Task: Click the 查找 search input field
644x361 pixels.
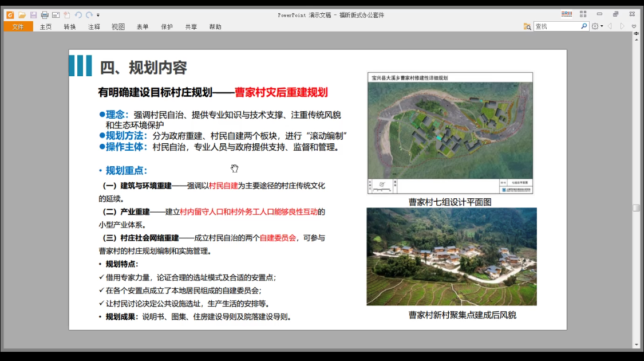Action: [556, 26]
